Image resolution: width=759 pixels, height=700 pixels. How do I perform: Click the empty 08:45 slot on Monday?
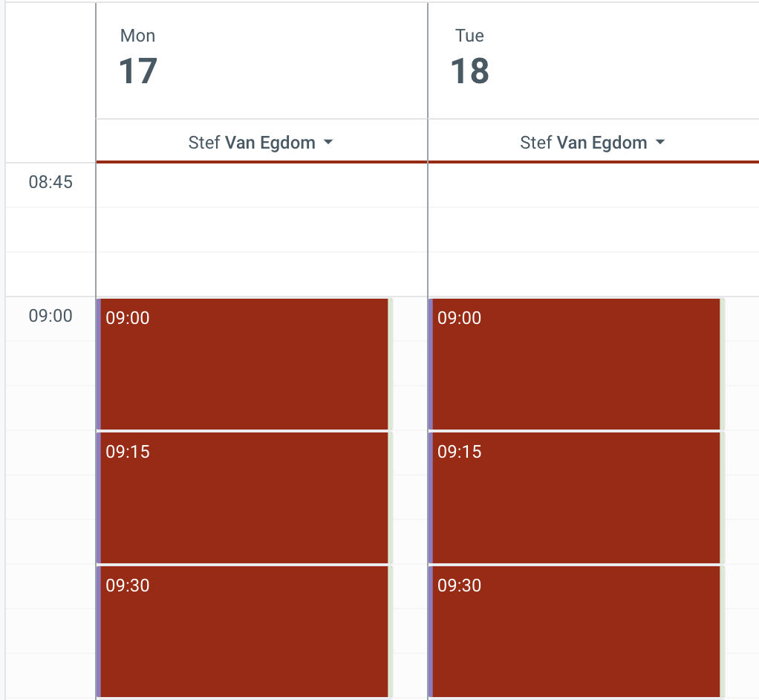click(x=261, y=185)
